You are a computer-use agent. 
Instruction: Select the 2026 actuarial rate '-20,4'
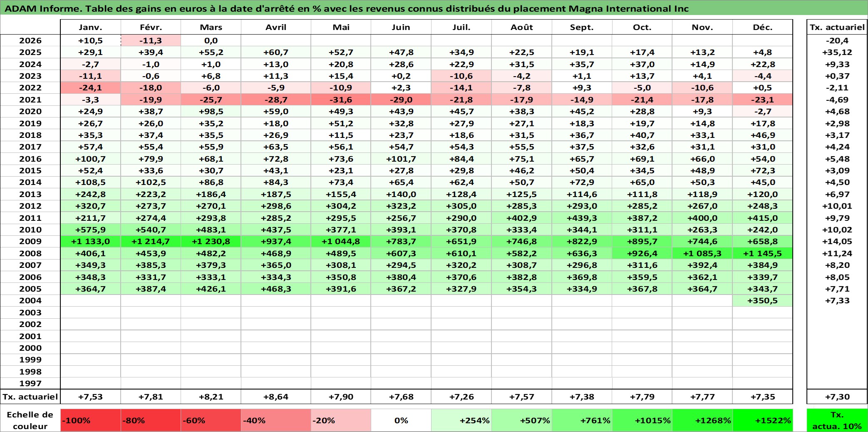pos(837,40)
